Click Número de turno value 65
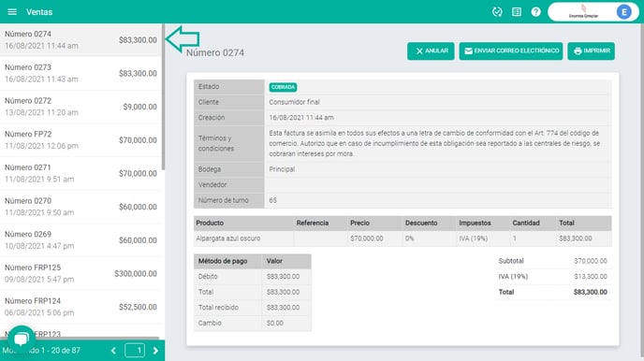The height and width of the screenshot is (361, 644). click(272, 200)
